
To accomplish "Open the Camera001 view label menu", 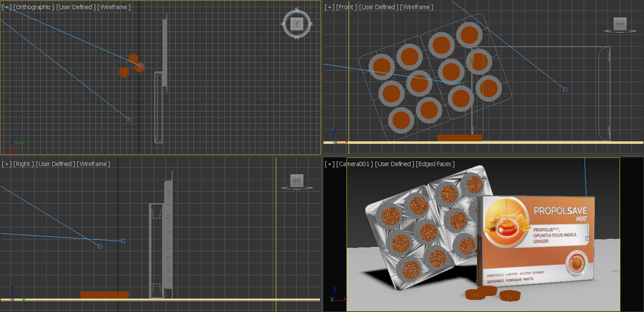I will (x=355, y=164).
